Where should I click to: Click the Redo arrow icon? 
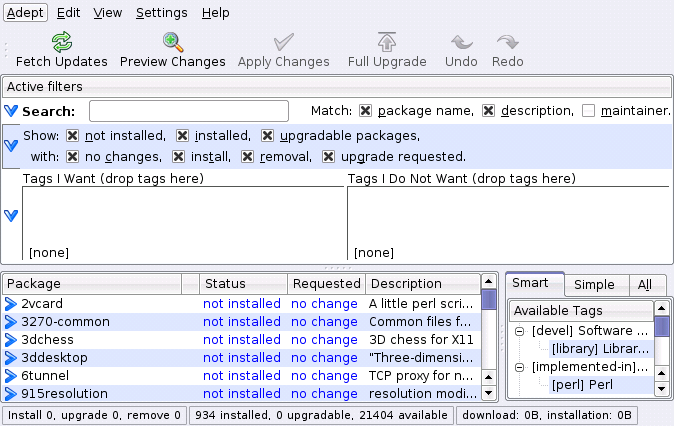[x=508, y=42]
